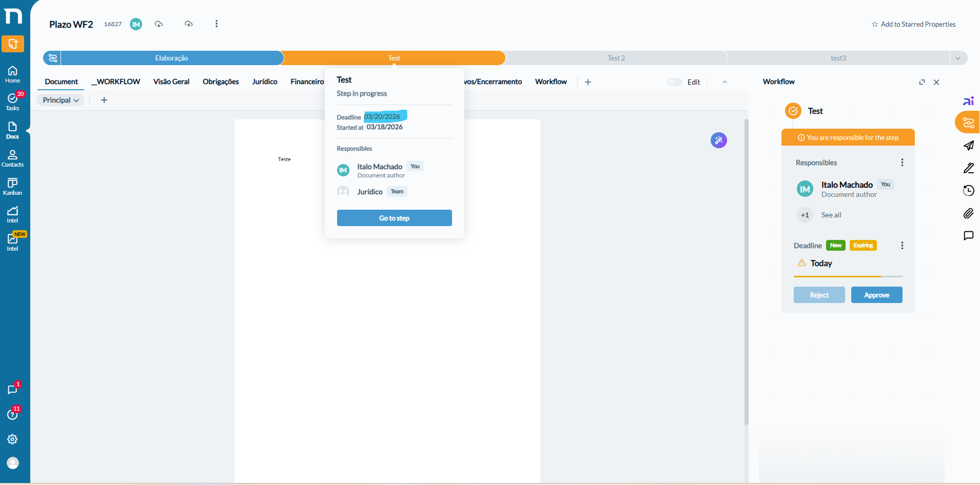Viewport: 980px width, 485px height.
Task: Switch to the _WORKFLOW tab
Action: click(x=115, y=82)
